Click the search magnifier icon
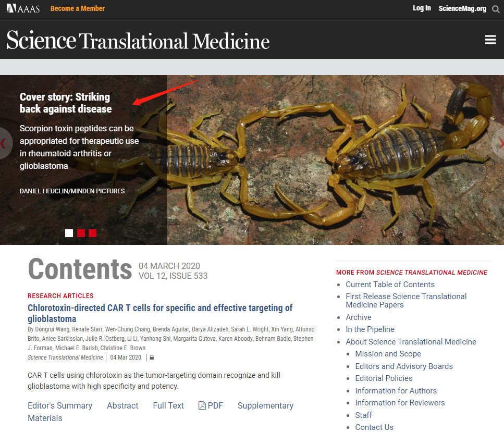This screenshot has height=432, width=504. [496, 9]
